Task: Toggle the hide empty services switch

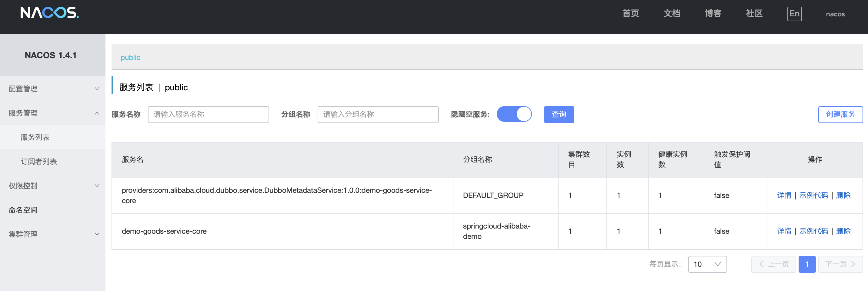Action: pyautogui.click(x=514, y=114)
